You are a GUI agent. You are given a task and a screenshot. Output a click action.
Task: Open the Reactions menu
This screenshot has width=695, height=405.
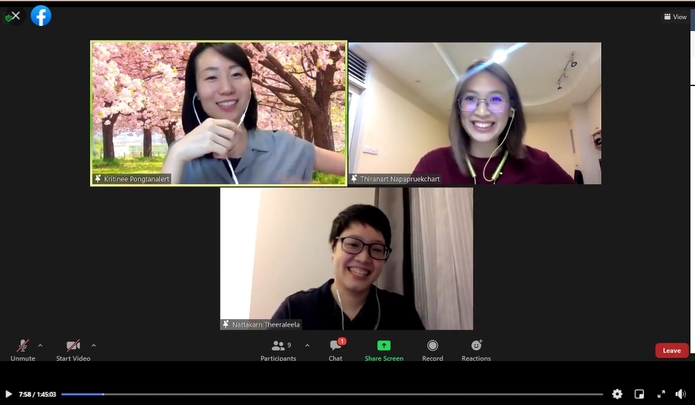point(476,346)
